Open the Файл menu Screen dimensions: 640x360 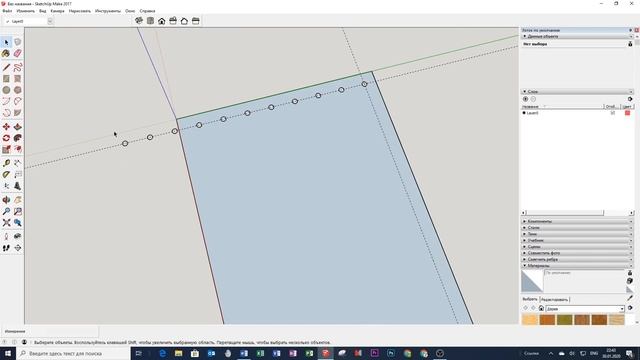pos(7,11)
